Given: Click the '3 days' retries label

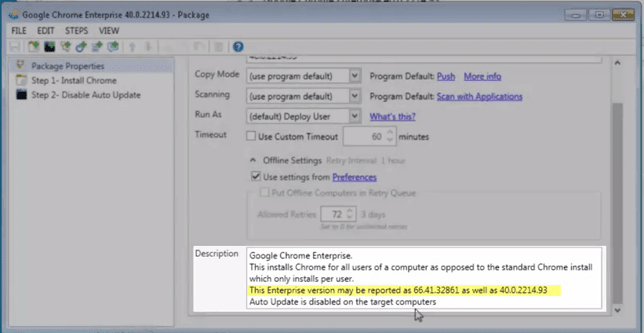Looking at the screenshot, I should coord(373,214).
